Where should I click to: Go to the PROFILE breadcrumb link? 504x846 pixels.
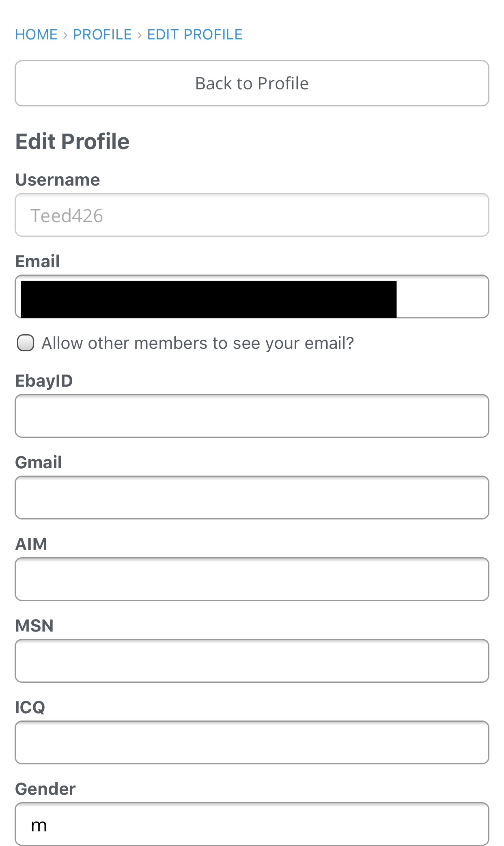[102, 35]
